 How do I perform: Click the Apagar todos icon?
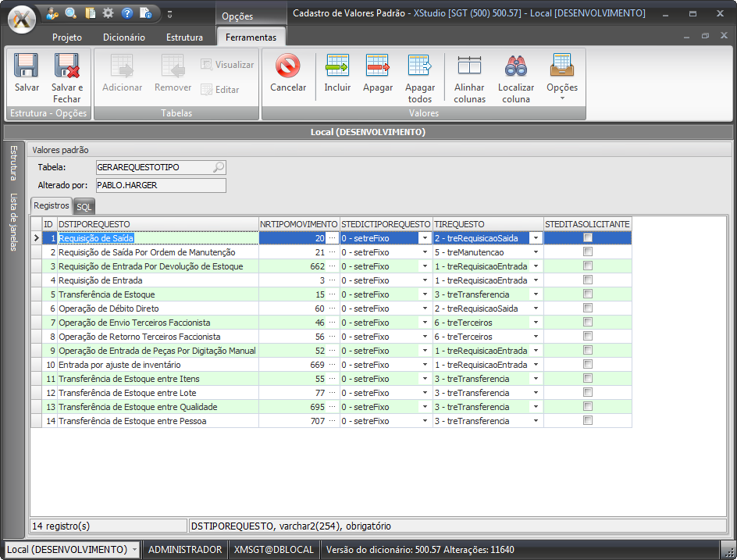[420, 66]
